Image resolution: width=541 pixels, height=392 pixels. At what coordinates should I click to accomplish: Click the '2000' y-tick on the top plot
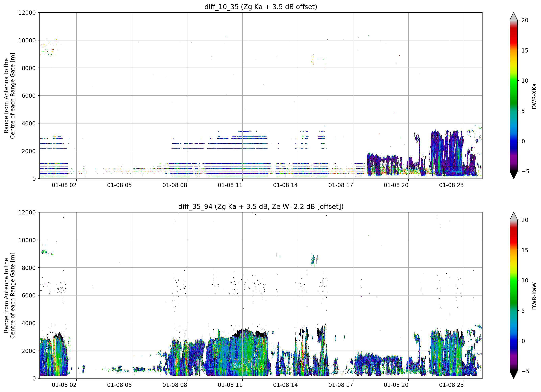(29, 151)
